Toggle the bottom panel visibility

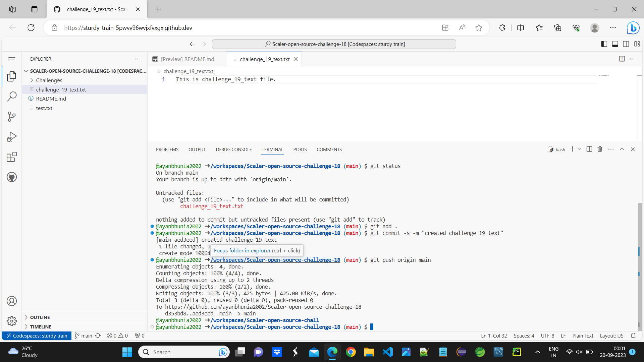click(x=615, y=44)
